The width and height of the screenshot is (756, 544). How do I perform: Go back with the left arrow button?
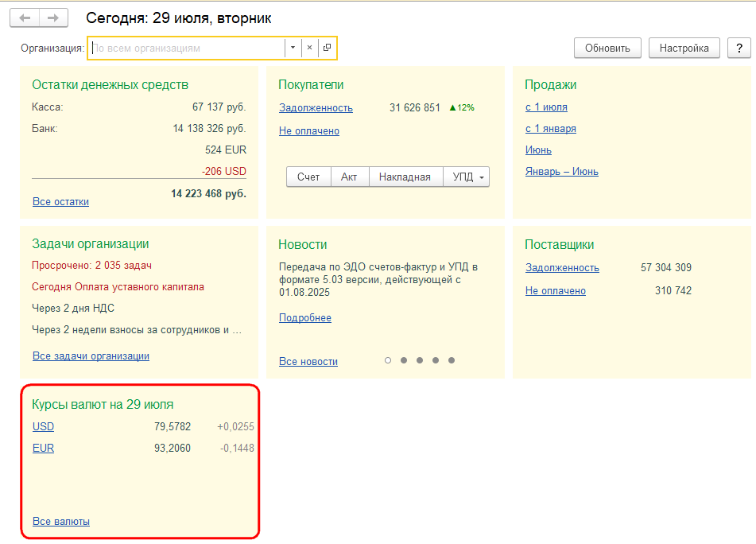coord(25,17)
